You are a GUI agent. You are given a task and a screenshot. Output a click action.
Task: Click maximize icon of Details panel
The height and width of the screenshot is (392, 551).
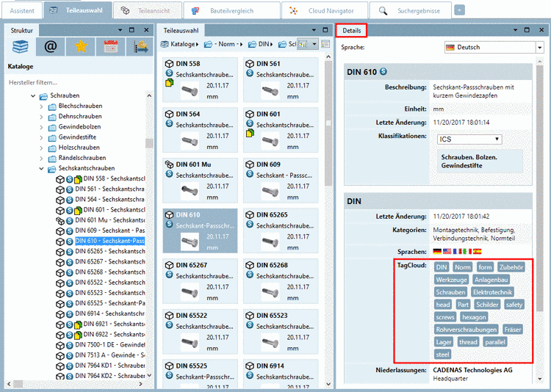pos(527,30)
